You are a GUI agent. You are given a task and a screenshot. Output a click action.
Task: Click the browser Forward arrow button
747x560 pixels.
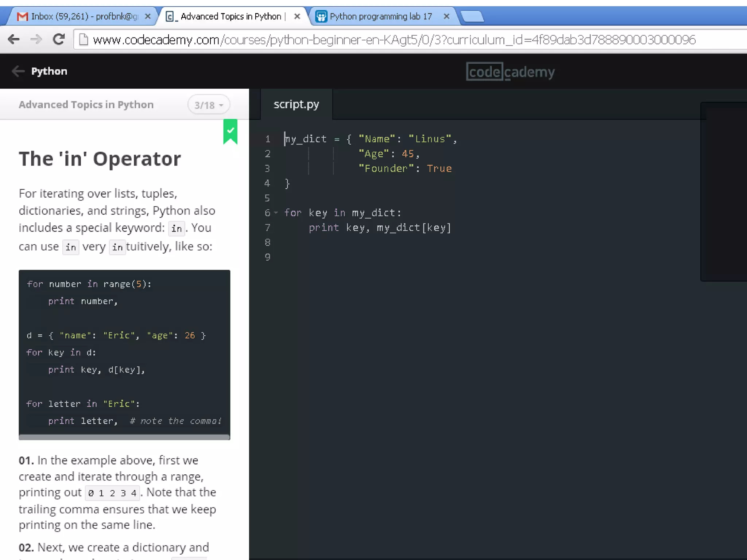36,39
